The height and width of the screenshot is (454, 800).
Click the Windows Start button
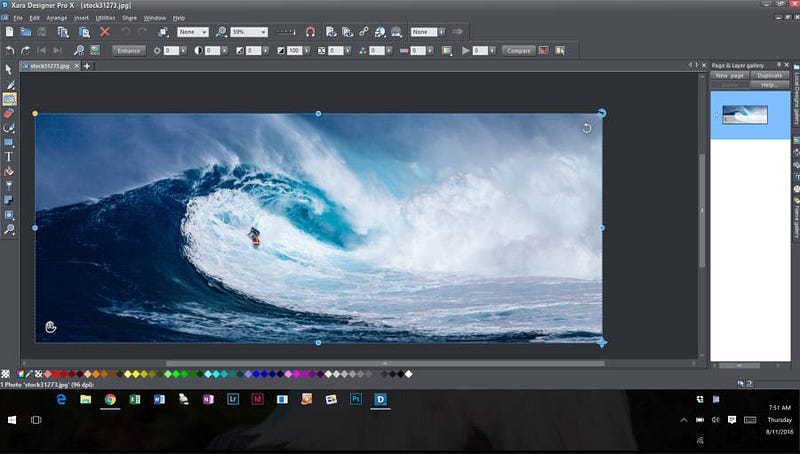12,420
